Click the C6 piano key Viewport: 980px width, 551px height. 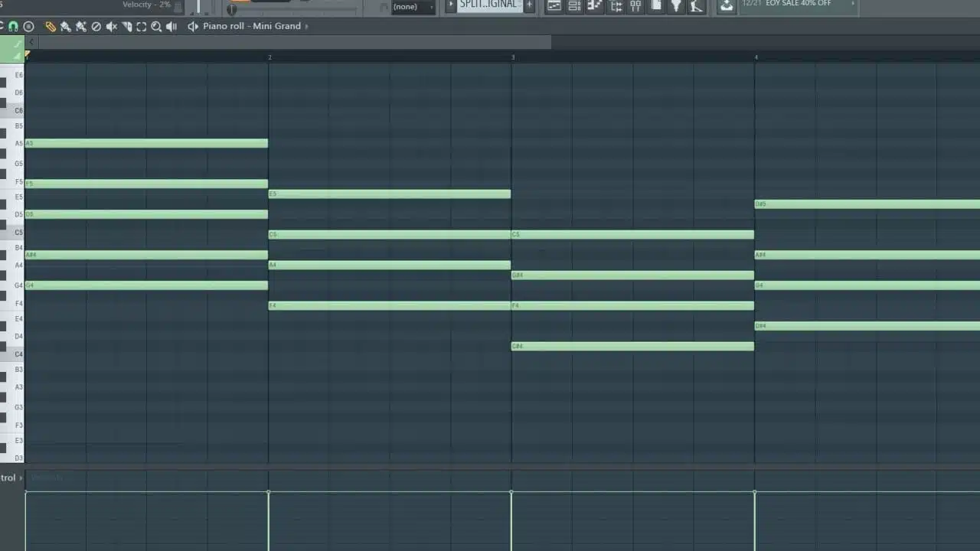pos(12,111)
